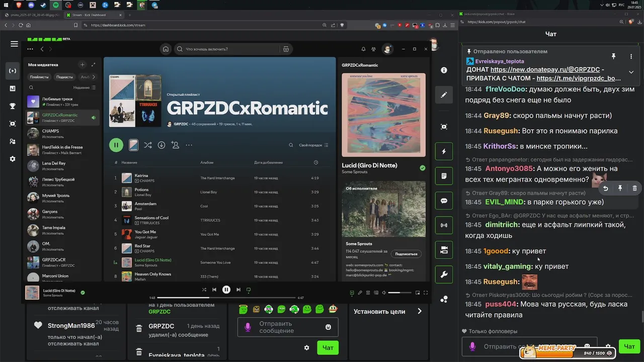Viewport: 644px width, 362px height.
Task: Open donatepay link in pinned message
Action: [545, 69]
